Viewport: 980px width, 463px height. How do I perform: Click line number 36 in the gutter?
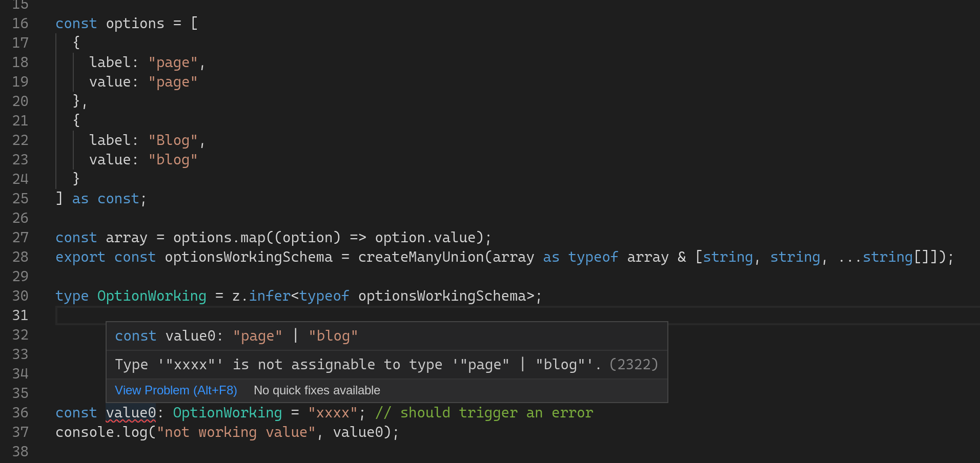pyautogui.click(x=21, y=412)
